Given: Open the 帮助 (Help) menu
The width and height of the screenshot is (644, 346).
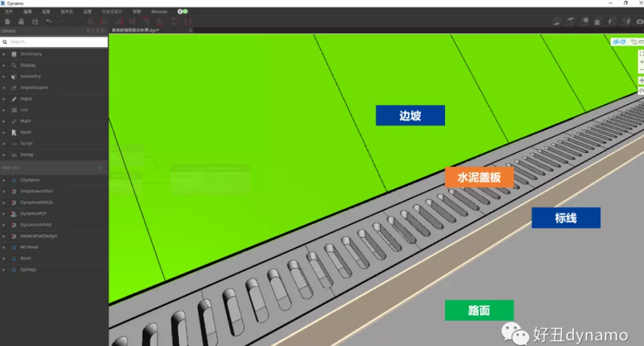Looking at the screenshot, I should tap(136, 11).
